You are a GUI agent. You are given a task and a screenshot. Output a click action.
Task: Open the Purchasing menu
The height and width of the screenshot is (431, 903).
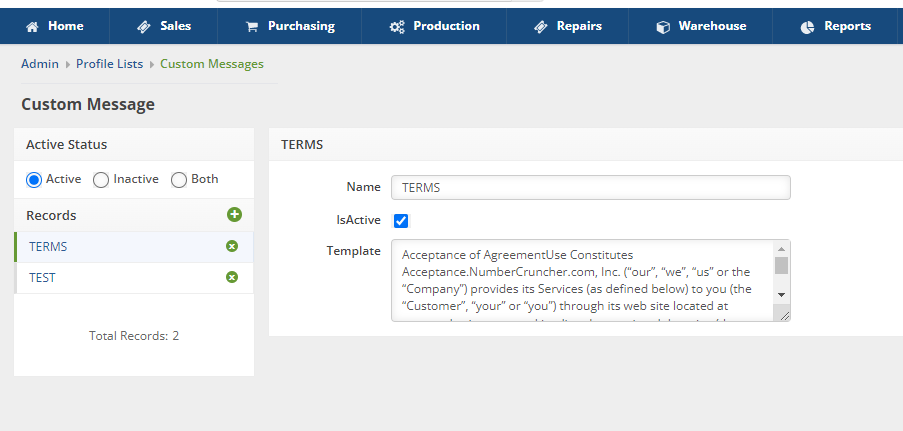[x=290, y=26]
